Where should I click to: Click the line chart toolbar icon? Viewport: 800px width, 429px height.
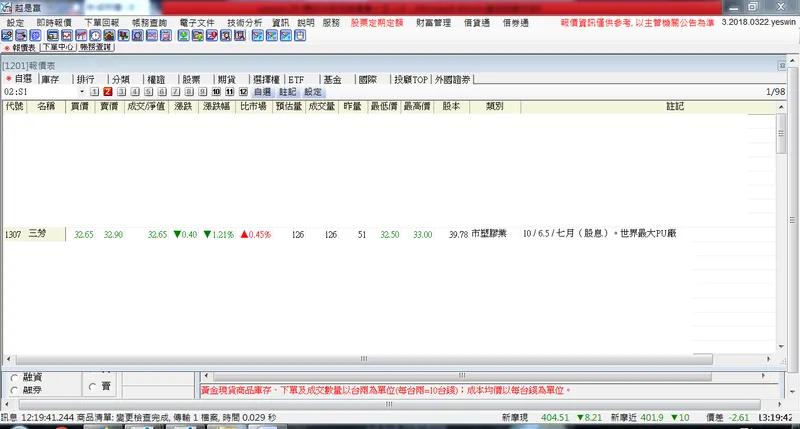(x=67, y=35)
